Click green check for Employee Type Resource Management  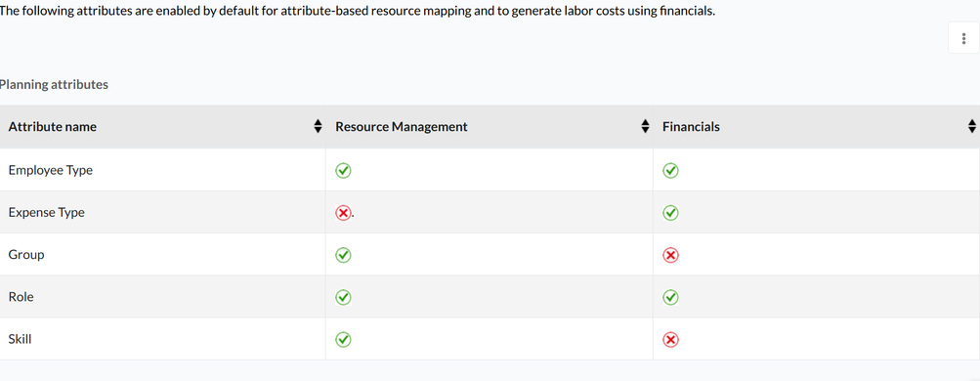pyautogui.click(x=343, y=170)
